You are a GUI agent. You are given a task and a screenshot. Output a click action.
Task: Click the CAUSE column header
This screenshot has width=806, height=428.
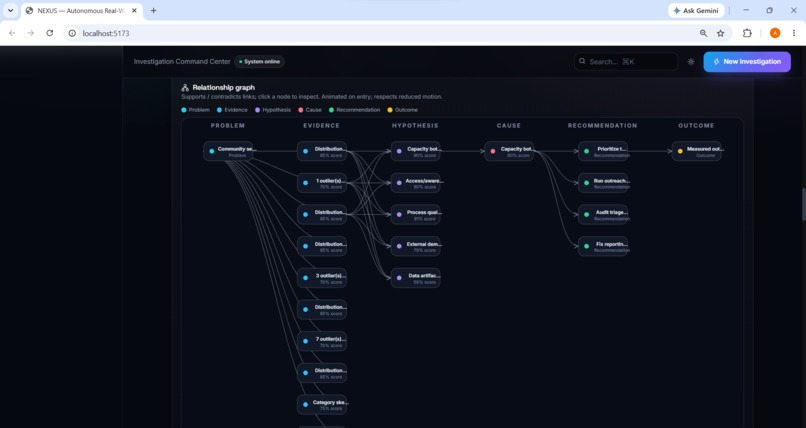point(509,125)
